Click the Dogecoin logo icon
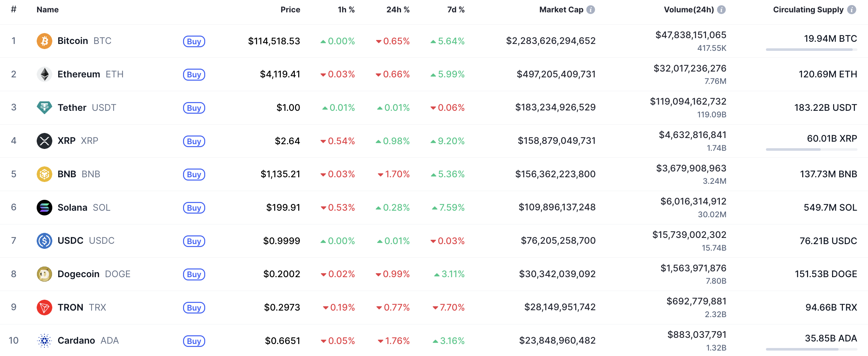The width and height of the screenshot is (868, 356). [x=44, y=274]
